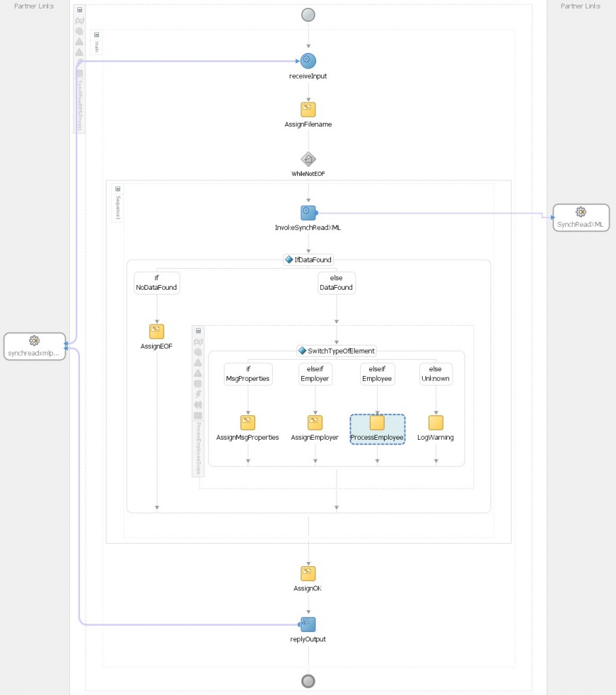Select the AssignMsgProperties activity icon
This screenshot has width=616, height=695.
[248, 423]
